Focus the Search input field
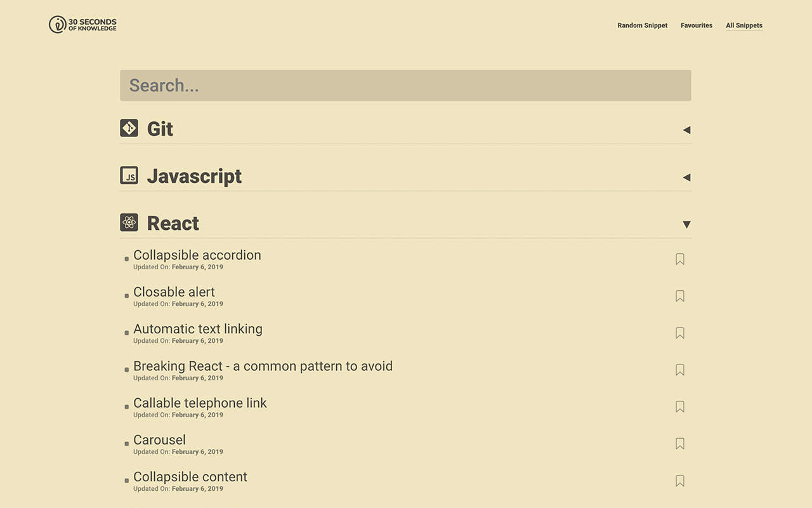The image size is (812, 508). point(405,86)
